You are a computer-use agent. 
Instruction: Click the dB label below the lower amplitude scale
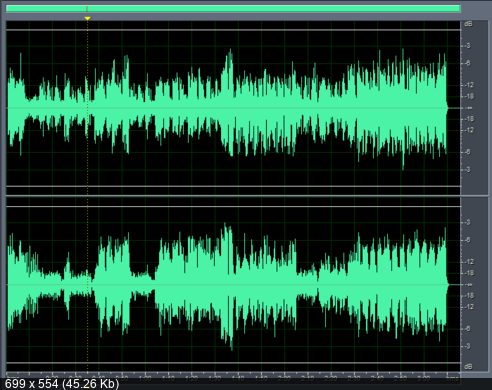tap(468, 367)
